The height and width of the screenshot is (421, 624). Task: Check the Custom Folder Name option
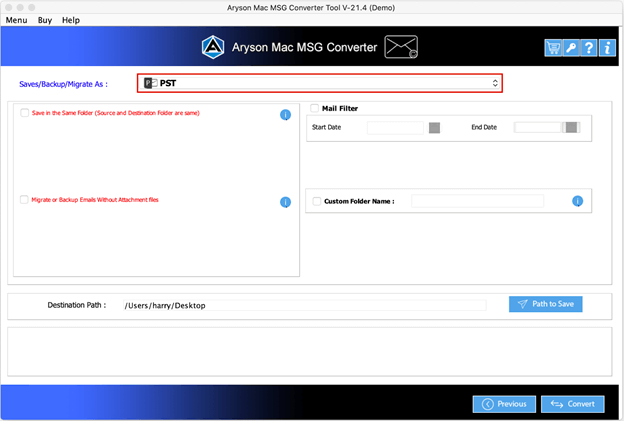[x=317, y=201]
